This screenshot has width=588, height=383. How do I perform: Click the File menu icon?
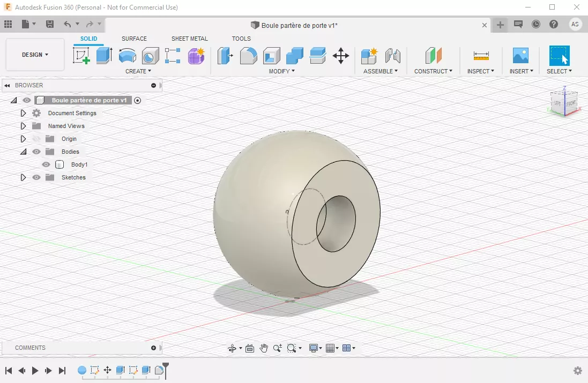pos(25,24)
